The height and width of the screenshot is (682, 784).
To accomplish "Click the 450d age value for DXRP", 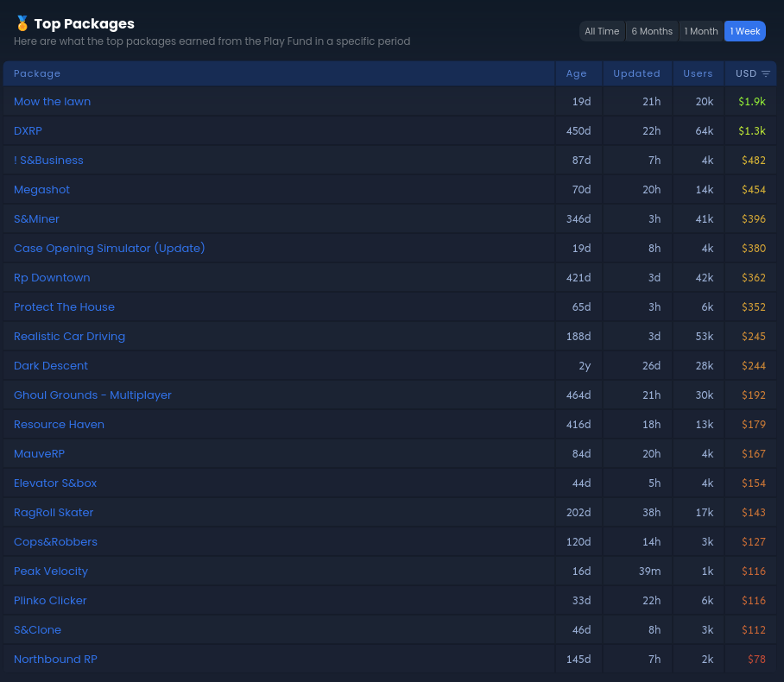I will [x=578, y=131].
